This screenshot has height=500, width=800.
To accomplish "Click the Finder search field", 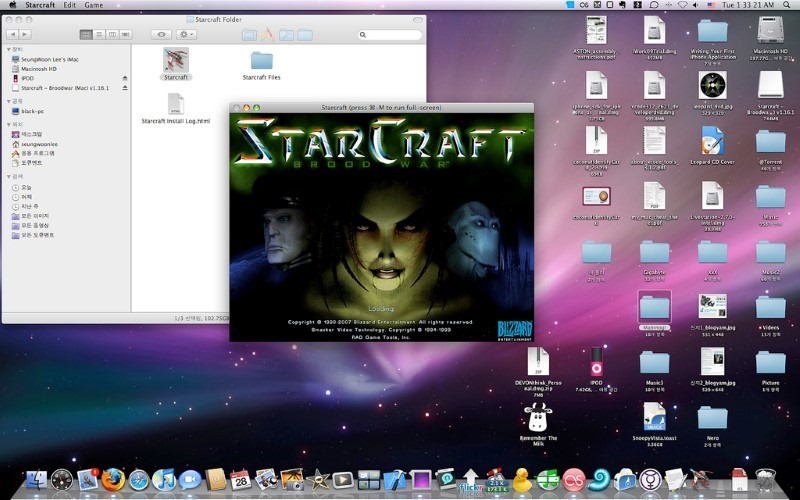I will pos(390,35).
